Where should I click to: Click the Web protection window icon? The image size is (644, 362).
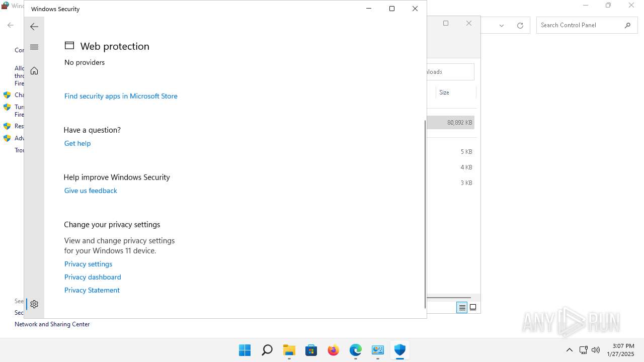tap(69, 46)
